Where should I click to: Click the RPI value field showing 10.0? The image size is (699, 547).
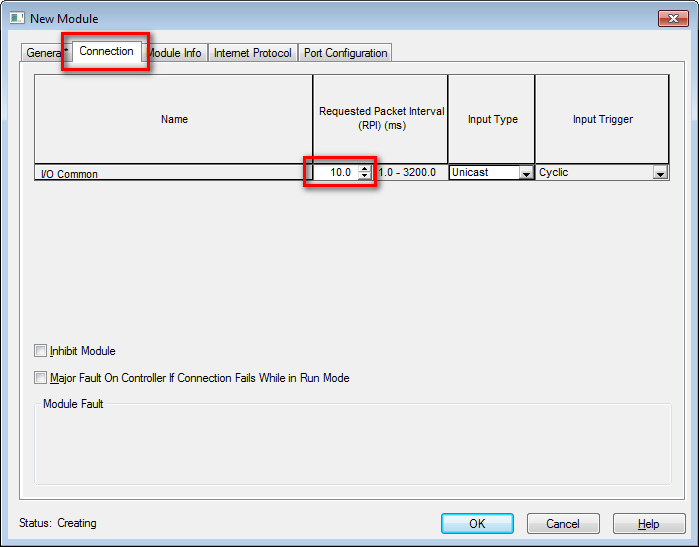[x=336, y=173]
